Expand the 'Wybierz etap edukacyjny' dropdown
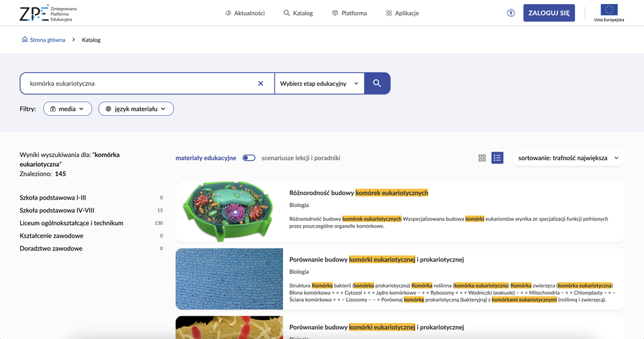 coord(319,84)
